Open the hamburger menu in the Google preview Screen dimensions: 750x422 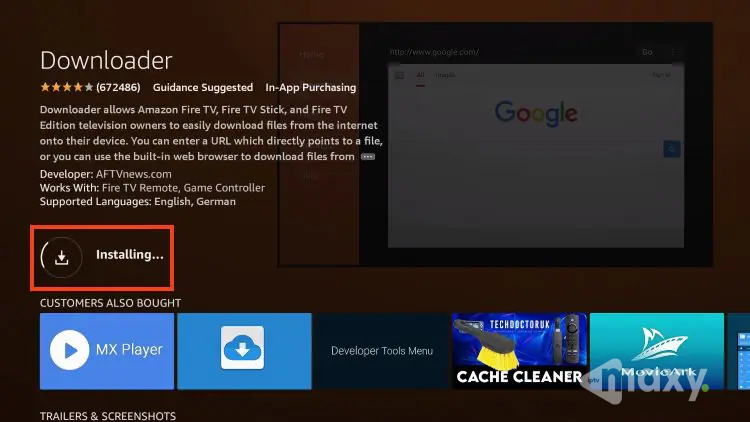(x=400, y=74)
